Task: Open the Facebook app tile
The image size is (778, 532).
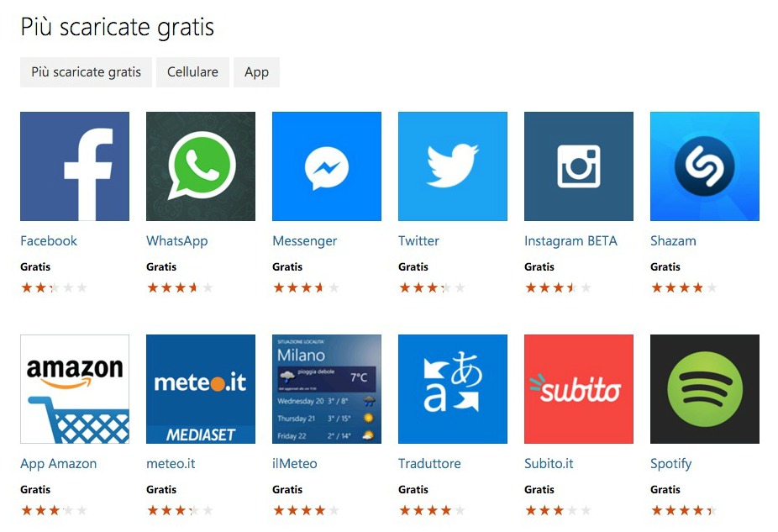Action: pyautogui.click(x=75, y=166)
